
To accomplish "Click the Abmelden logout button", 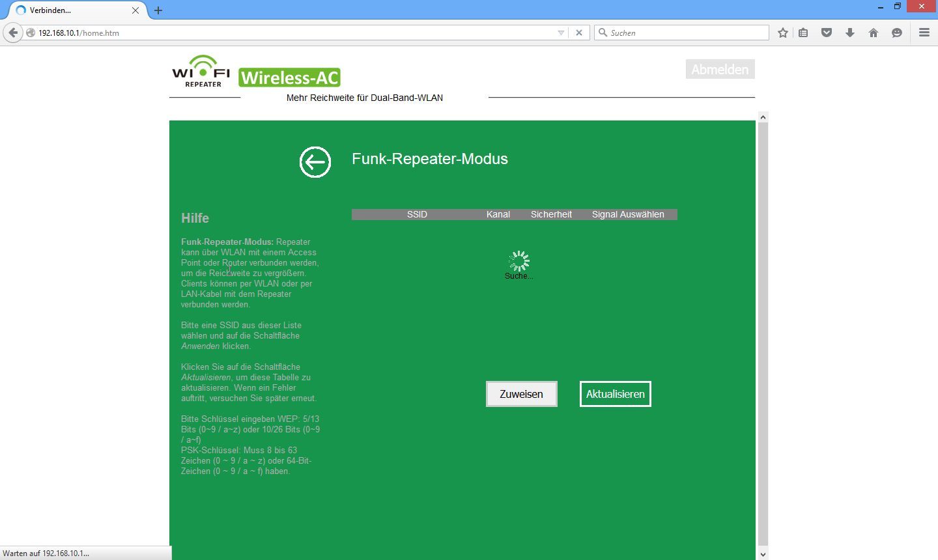I will [720, 69].
